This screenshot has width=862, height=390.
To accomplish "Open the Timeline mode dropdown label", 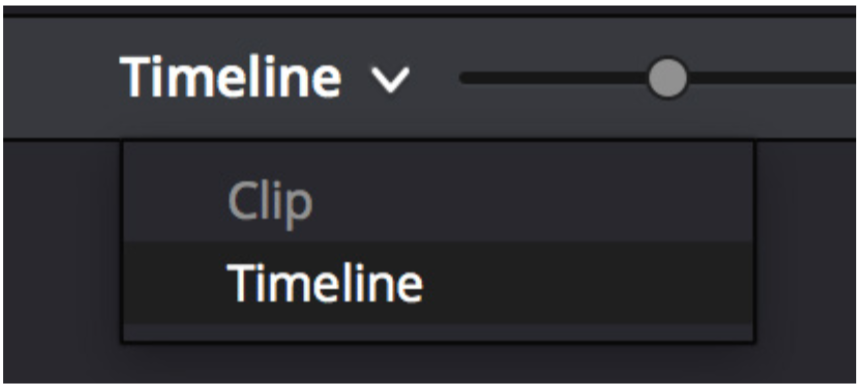I will pos(230,78).
